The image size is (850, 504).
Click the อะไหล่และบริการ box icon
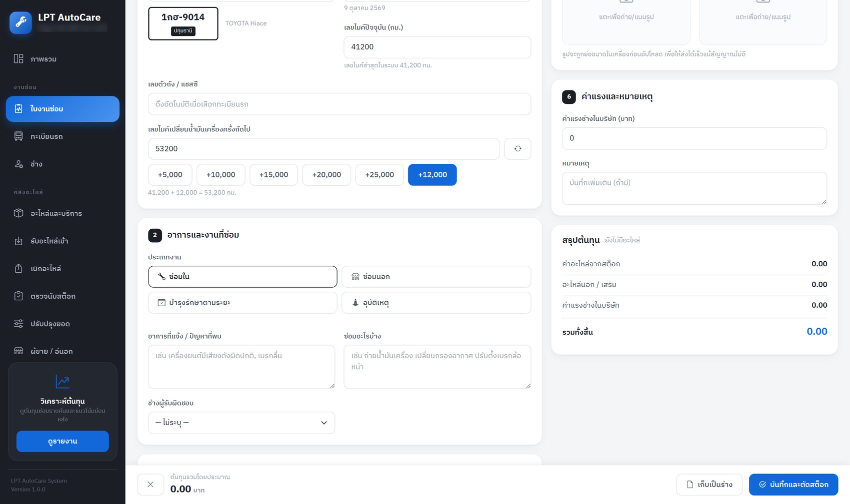coord(18,213)
